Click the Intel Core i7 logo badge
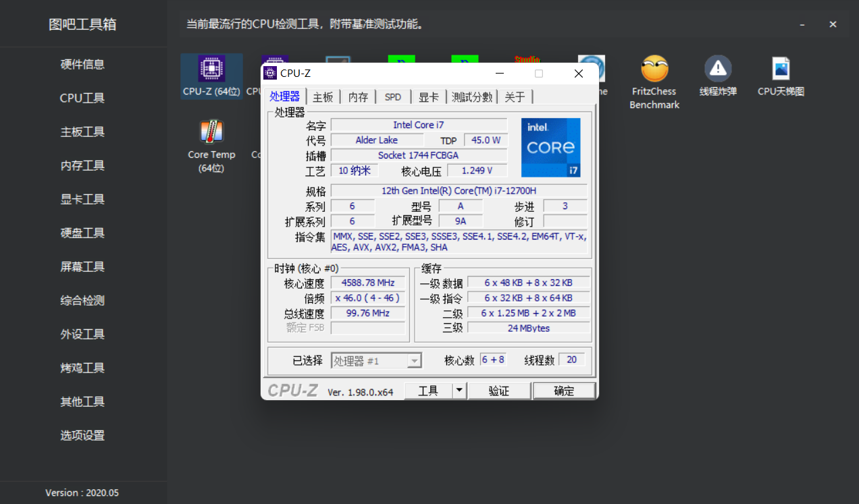Screen dimensions: 859x504 550,148
